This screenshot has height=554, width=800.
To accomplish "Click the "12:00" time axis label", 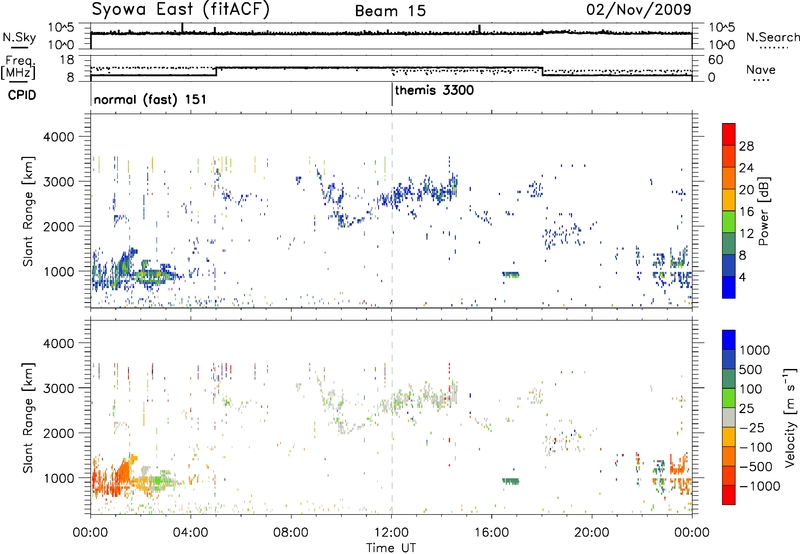I will click(391, 533).
